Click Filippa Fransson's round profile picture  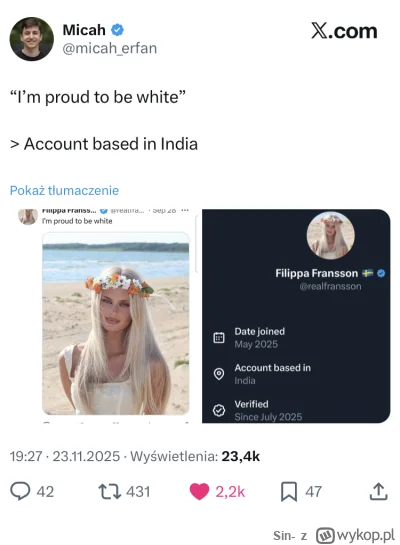[330, 236]
